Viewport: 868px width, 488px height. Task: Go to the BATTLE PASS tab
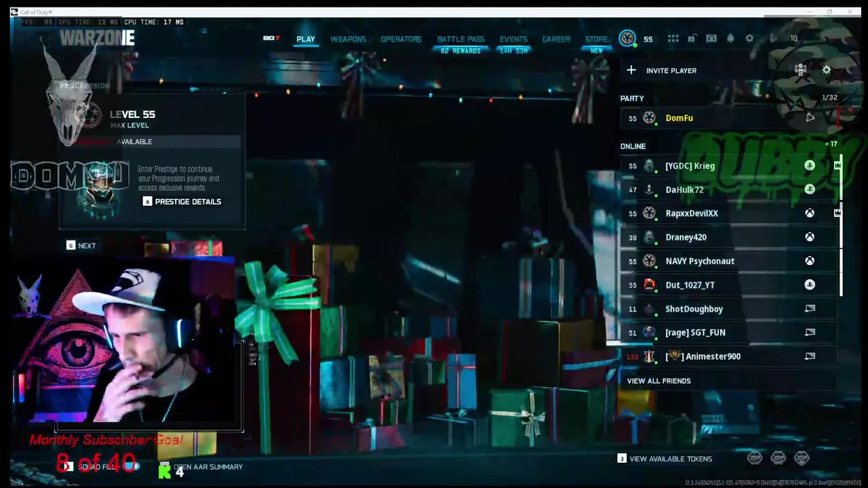click(460, 39)
